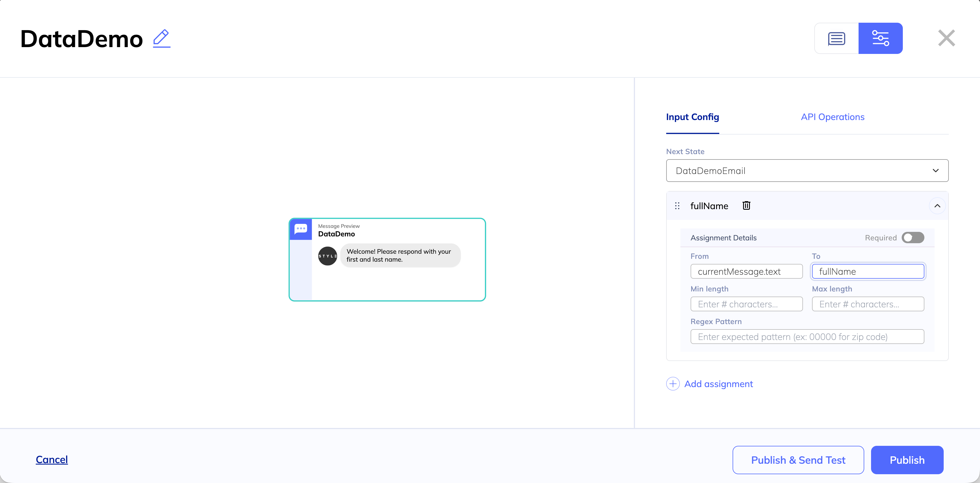The image size is (980, 483).
Task: Collapse the fullName assignment section
Action: (937, 206)
